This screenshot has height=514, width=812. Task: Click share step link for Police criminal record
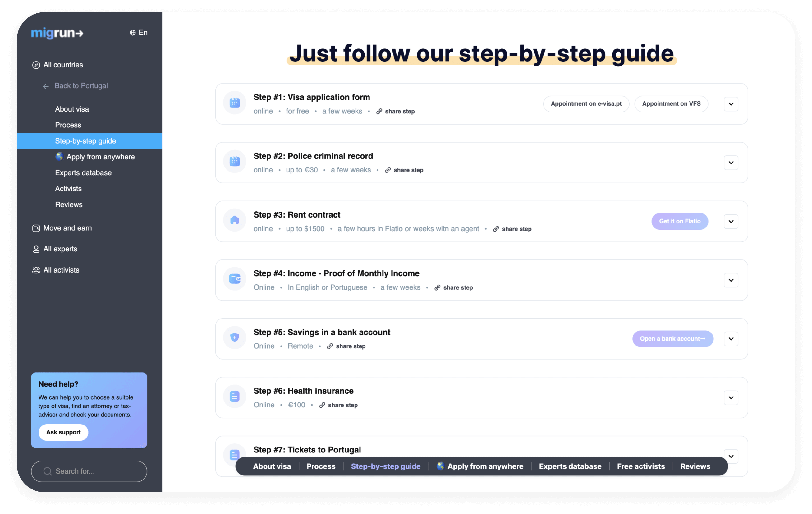(404, 170)
